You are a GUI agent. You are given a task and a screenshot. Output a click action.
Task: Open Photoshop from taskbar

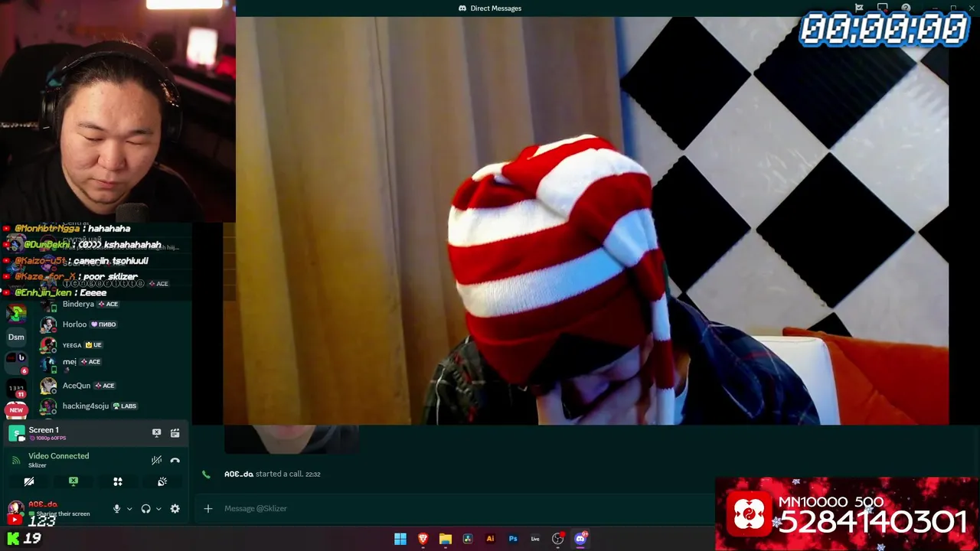[513, 539]
